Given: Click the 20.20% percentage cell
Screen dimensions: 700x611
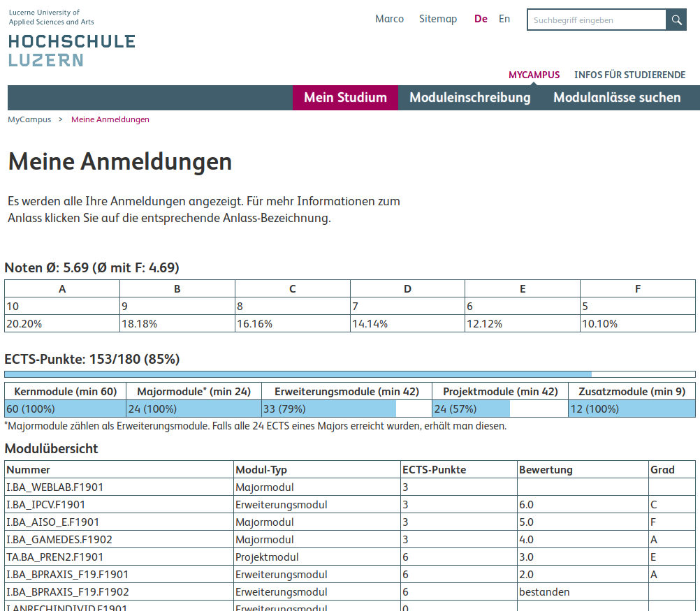Looking at the screenshot, I should pos(62,323).
